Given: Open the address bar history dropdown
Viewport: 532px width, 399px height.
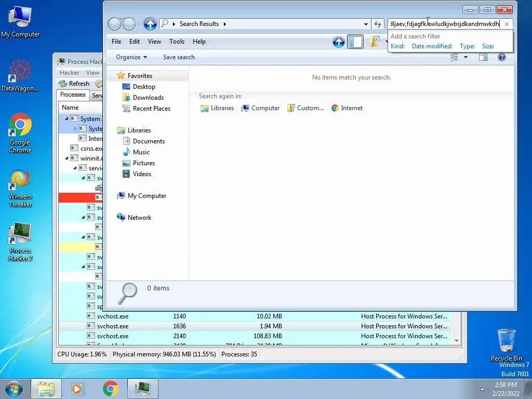Looking at the screenshot, I should pyautogui.click(x=366, y=24).
